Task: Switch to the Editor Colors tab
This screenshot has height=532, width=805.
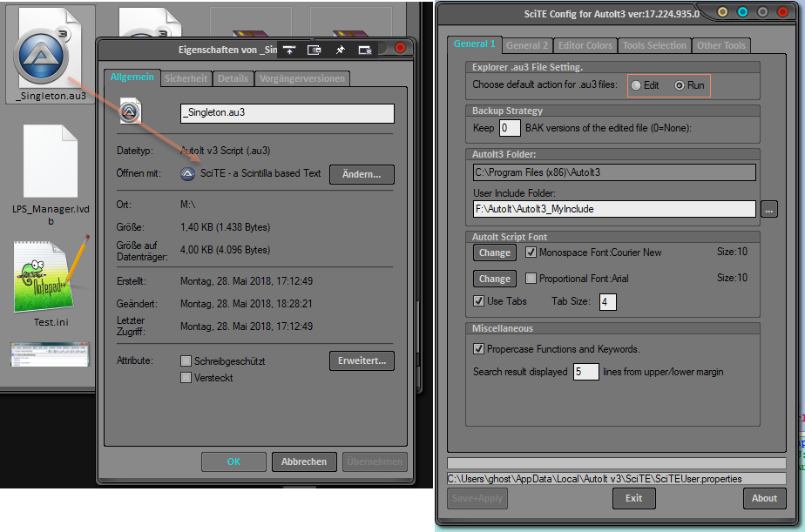Action: [586, 45]
